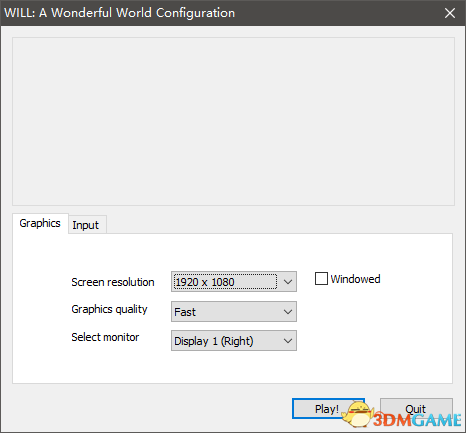
Task: Click the Quit button
Action: 416,408
